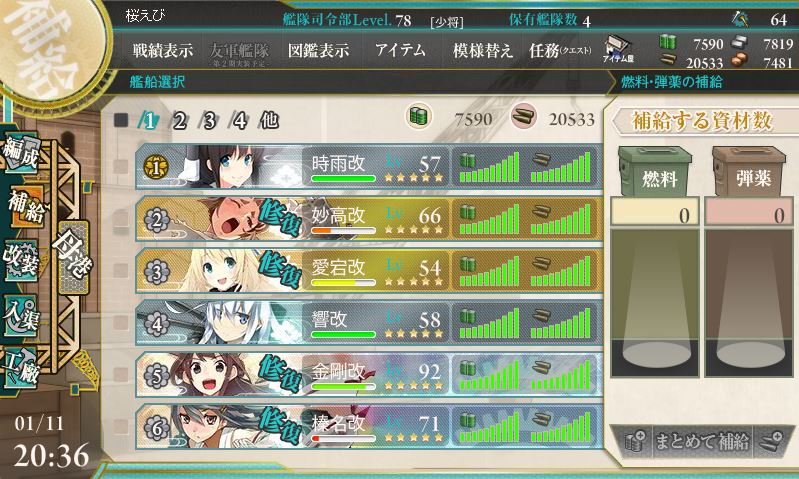Tick the checkbox beside 時雨改
This screenshot has width=799, height=479.
120,166
